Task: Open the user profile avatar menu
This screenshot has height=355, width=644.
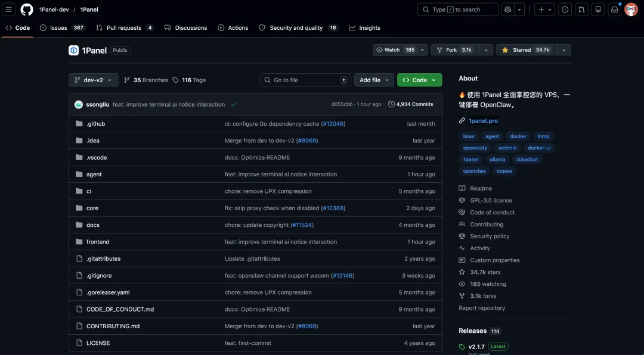Action: pyautogui.click(x=631, y=10)
